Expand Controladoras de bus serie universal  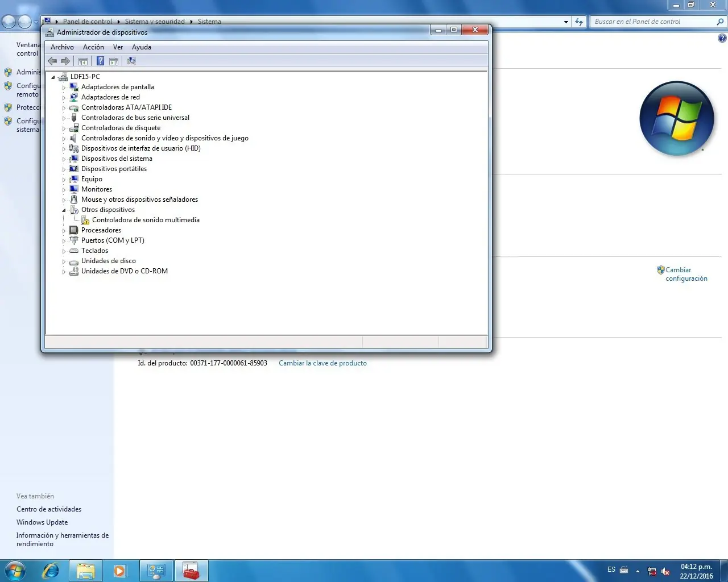pos(65,118)
